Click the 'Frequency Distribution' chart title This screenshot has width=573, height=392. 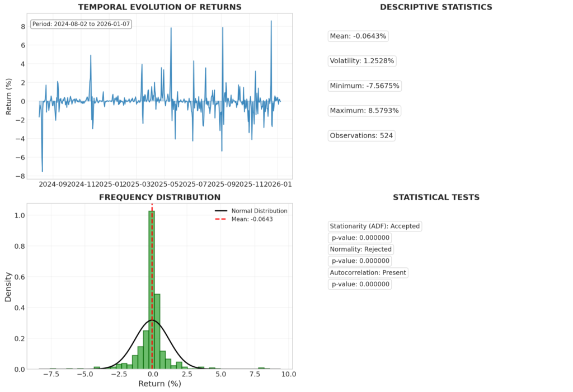159,197
